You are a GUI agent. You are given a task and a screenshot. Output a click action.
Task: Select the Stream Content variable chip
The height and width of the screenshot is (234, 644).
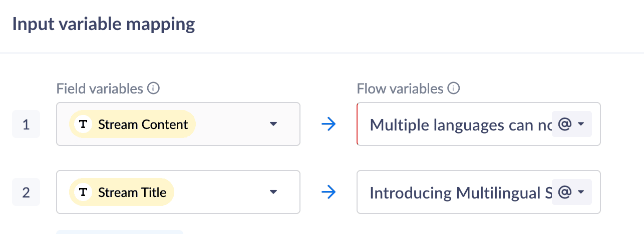[142, 124]
